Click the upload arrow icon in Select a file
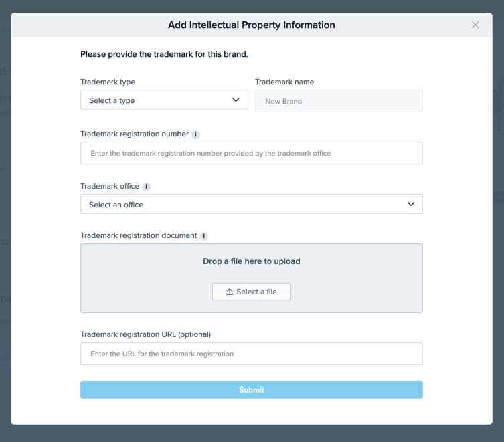Image resolution: width=504 pixels, height=442 pixels. tap(229, 292)
